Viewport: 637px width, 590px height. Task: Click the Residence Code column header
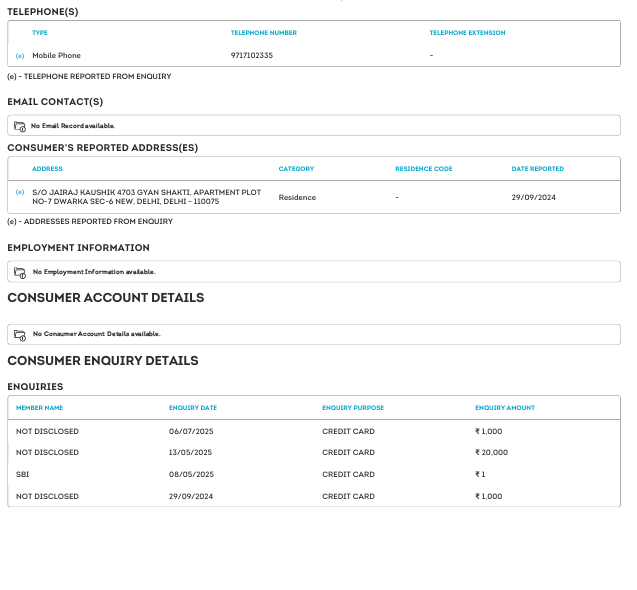pos(423,169)
